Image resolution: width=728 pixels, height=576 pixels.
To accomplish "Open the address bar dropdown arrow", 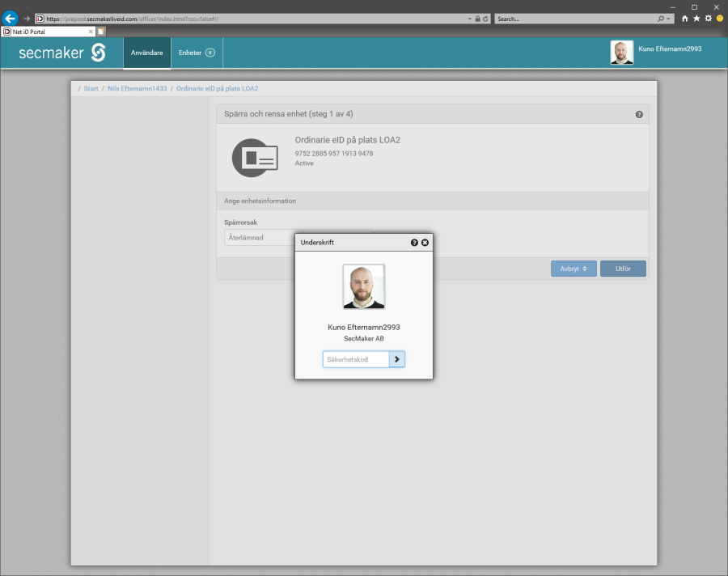I will (x=470, y=19).
